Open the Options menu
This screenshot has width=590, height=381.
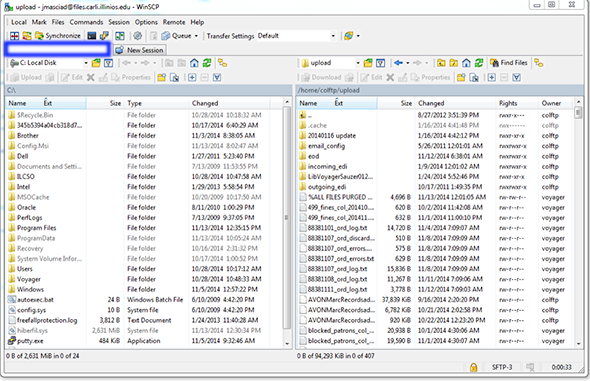pos(146,22)
